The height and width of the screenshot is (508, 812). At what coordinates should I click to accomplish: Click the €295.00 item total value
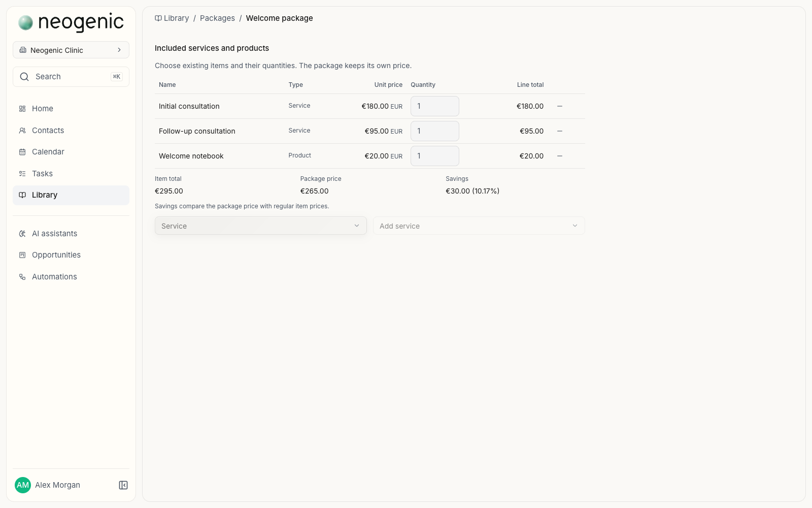(x=169, y=191)
